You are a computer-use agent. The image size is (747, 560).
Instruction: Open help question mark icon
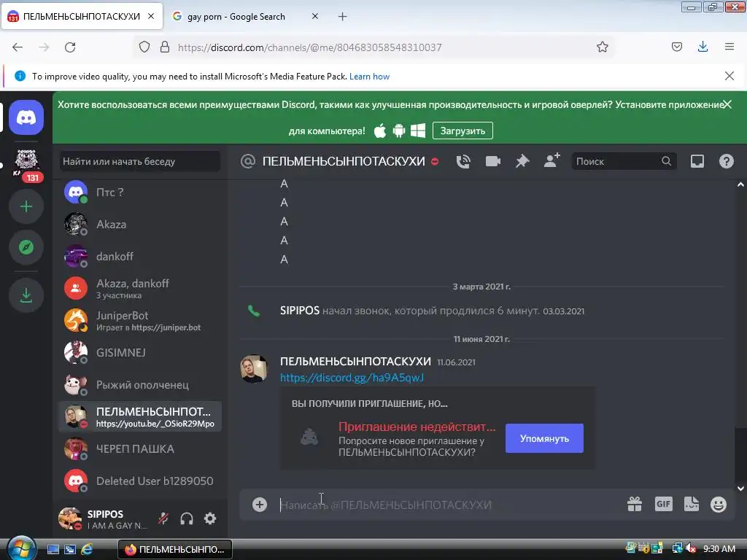pos(726,161)
